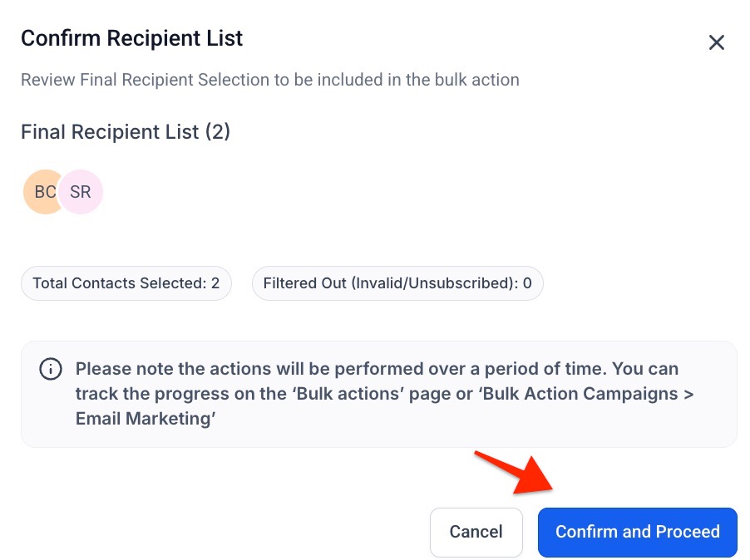Click Confirm and Proceed

point(637,532)
